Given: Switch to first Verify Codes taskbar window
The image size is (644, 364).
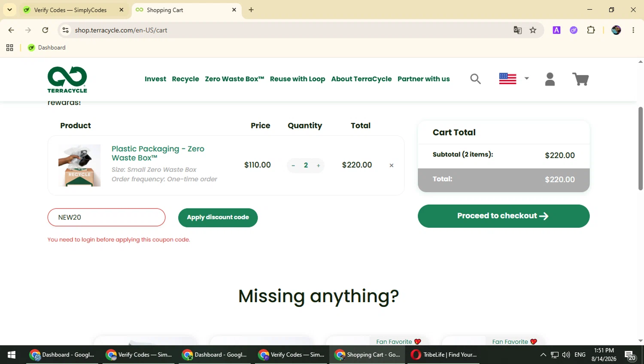Looking at the screenshot, I should point(139,355).
